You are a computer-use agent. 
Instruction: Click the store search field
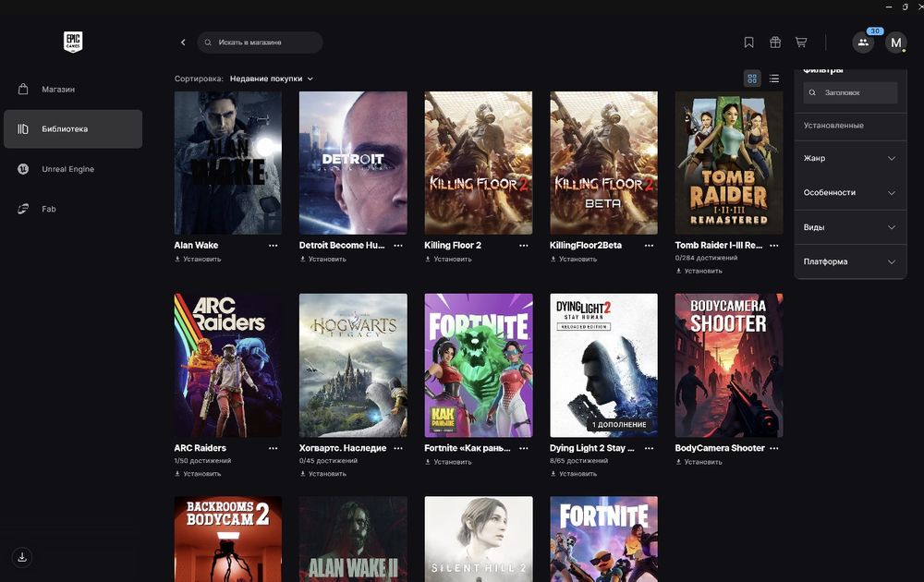click(x=260, y=42)
